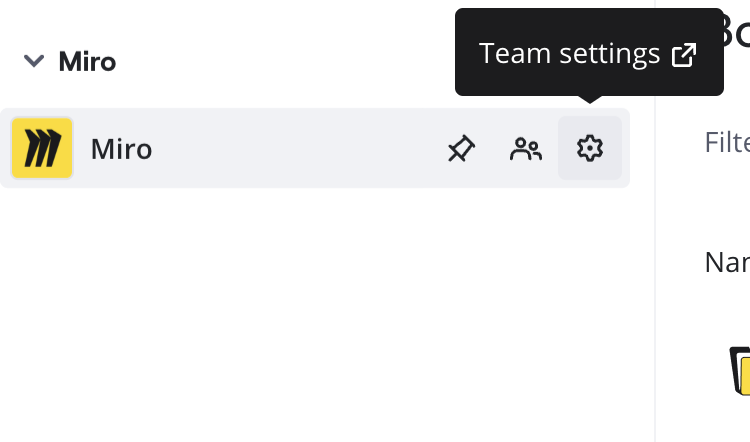This screenshot has height=442, width=750.
Task: Collapse the Miro section chevron
Action: 34,61
